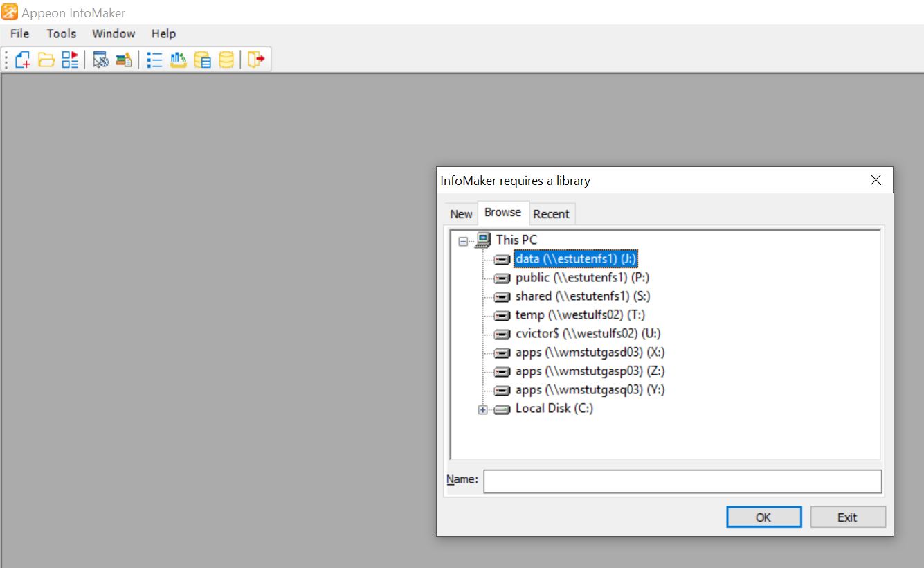Click the Run/Preview icon with red arrow
This screenshot has height=568, width=924.
pos(70,60)
